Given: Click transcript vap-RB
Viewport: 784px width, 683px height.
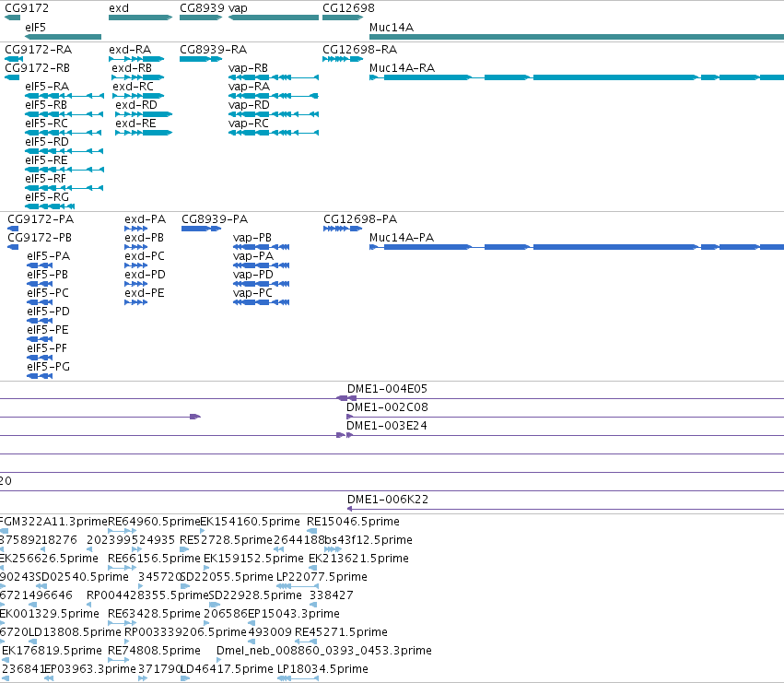Looking at the screenshot, I should point(274,77).
